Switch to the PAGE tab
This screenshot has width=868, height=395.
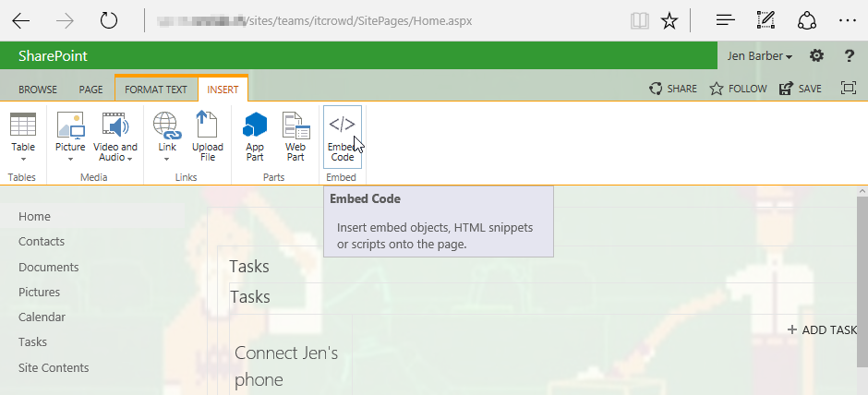(x=90, y=90)
